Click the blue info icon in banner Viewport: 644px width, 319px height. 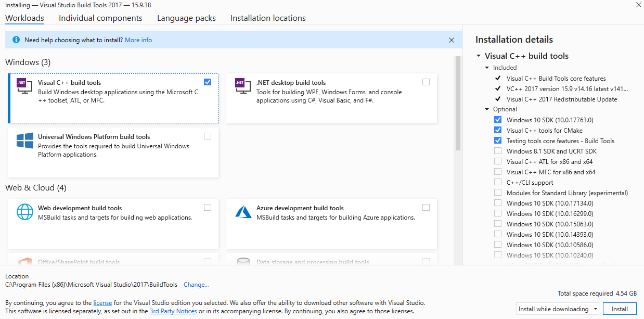pos(16,40)
